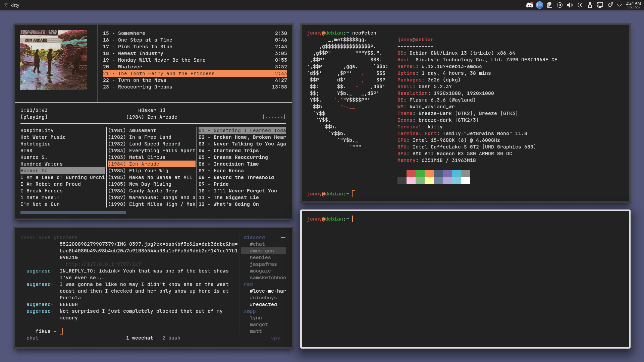The height and width of the screenshot is (362, 644).
Task: Select the '2 bash' tab in the status bar
Action: (x=171, y=338)
